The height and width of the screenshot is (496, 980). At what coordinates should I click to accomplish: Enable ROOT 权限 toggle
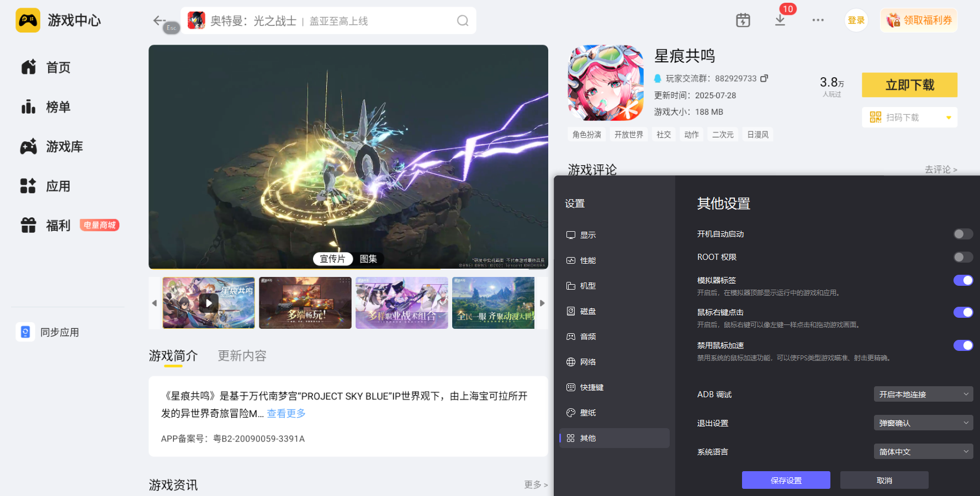(x=963, y=257)
